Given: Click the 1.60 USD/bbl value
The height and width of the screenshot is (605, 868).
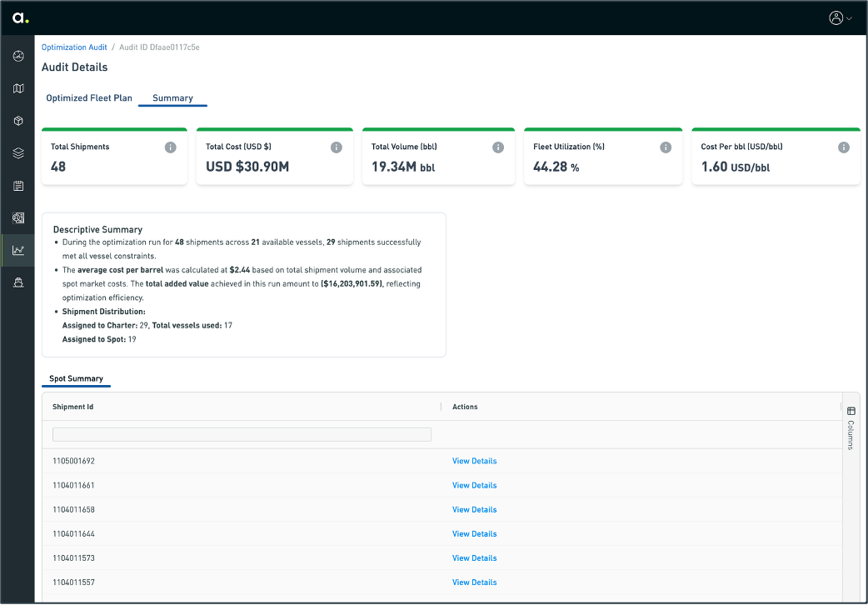Looking at the screenshot, I should pyautogui.click(x=736, y=167).
